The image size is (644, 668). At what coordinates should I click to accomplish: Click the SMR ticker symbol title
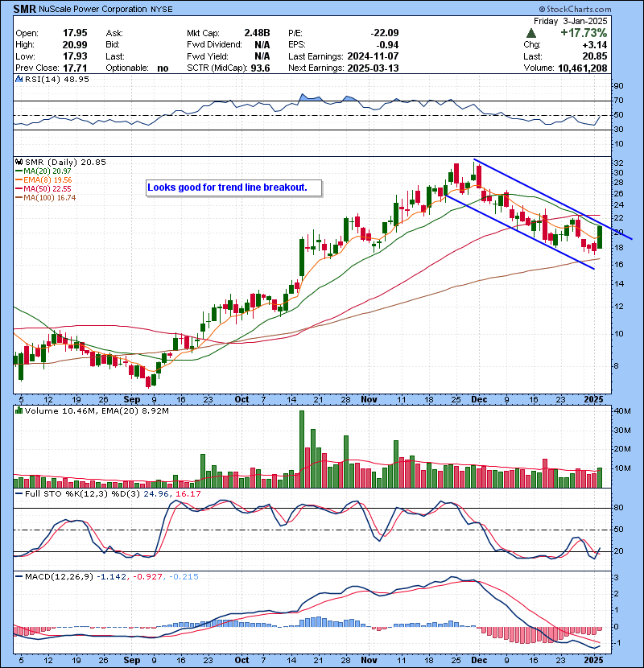tap(24, 9)
